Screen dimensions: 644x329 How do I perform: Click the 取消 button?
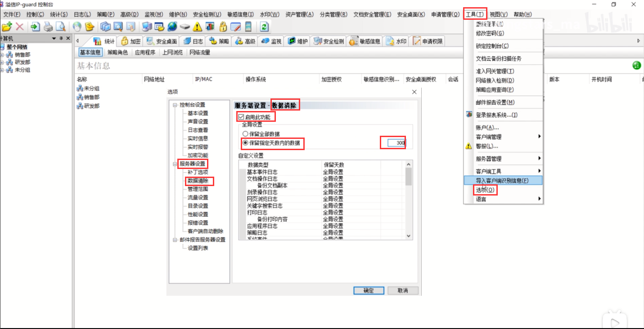tap(403, 290)
